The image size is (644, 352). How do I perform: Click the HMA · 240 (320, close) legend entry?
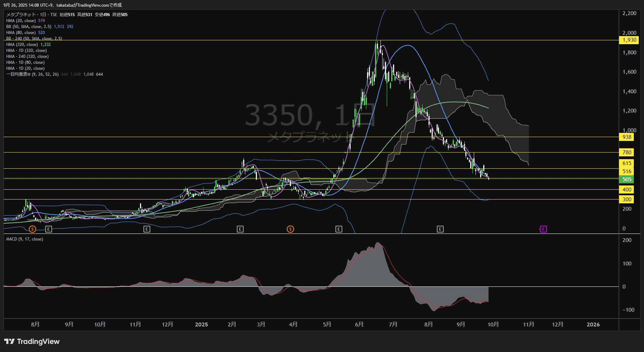(27, 56)
